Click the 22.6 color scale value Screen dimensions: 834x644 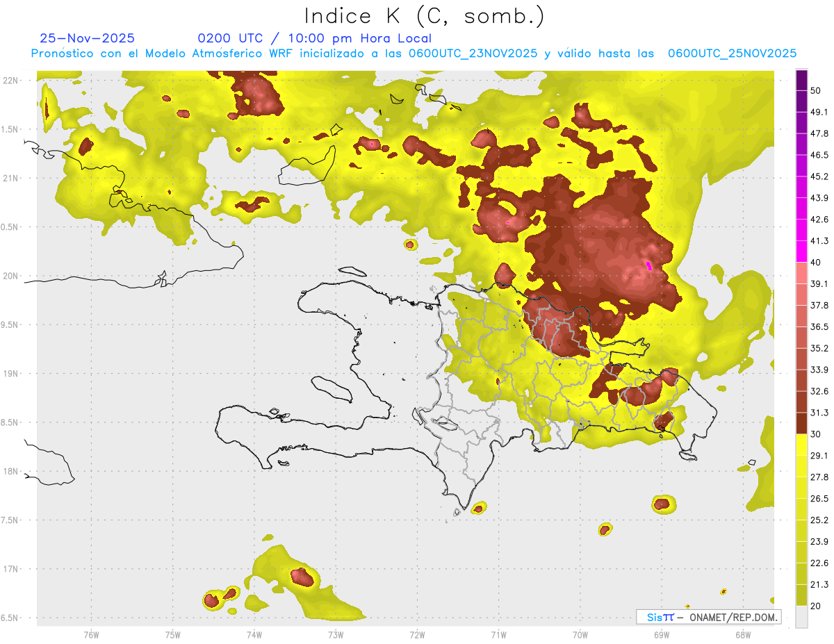pyautogui.click(x=819, y=563)
